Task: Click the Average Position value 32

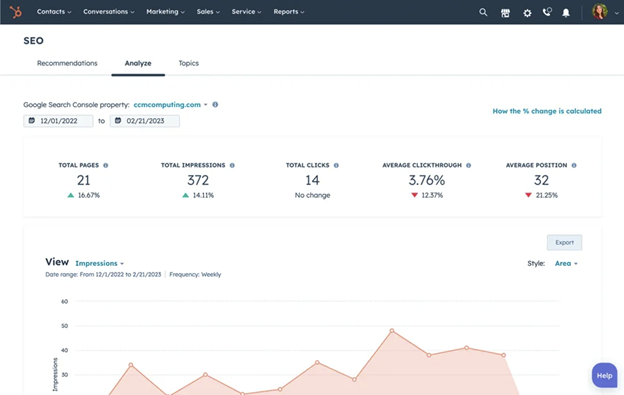Action: point(541,180)
